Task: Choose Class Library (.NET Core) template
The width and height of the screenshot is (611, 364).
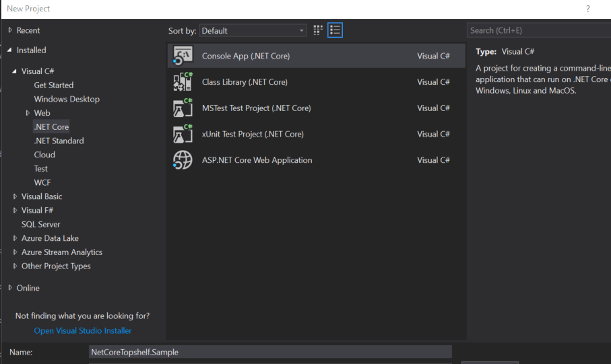Action: (x=317, y=82)
